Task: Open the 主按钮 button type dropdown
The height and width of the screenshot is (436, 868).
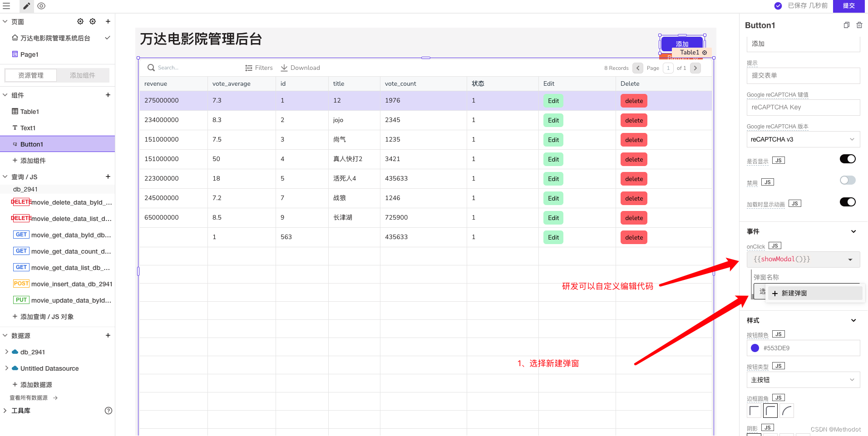Action: pos(804,380)
